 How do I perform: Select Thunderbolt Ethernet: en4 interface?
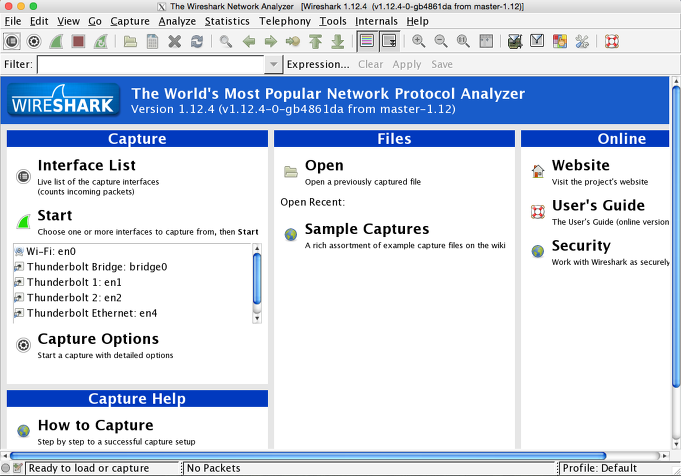(x=132, y=313)
